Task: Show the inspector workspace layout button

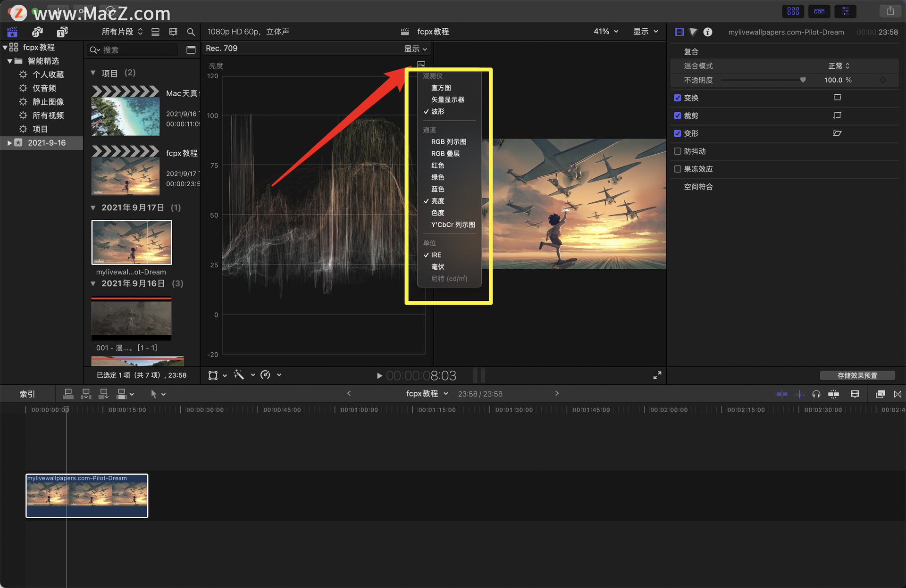Action: tap(845, 11)
